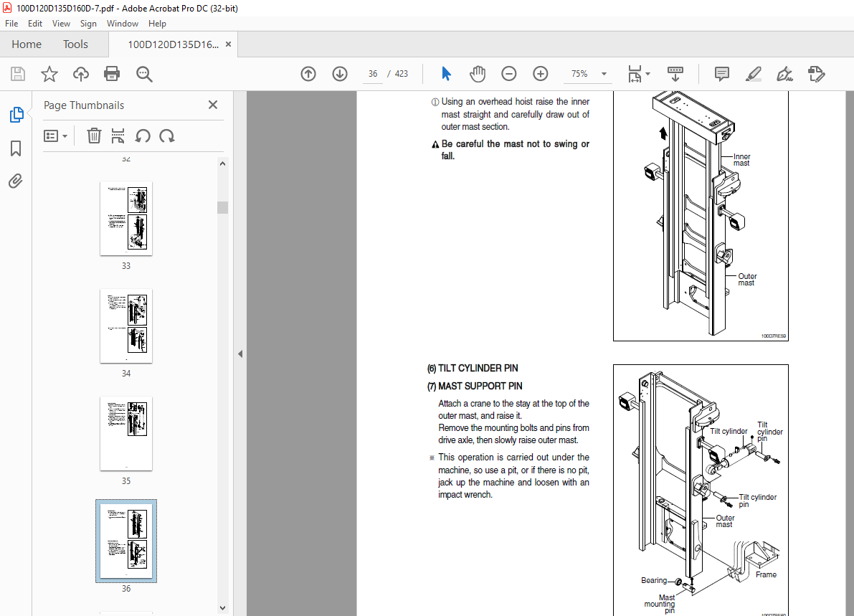Screen dimensions: 854x616
Task: Go to next page arrow
Action: click(340, 74)
